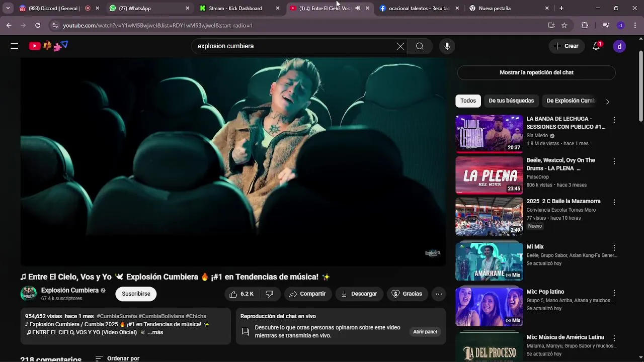Open the #CumbiaBoliviana hashtag
The image size is (644, 362).
[x=161, y=316]
